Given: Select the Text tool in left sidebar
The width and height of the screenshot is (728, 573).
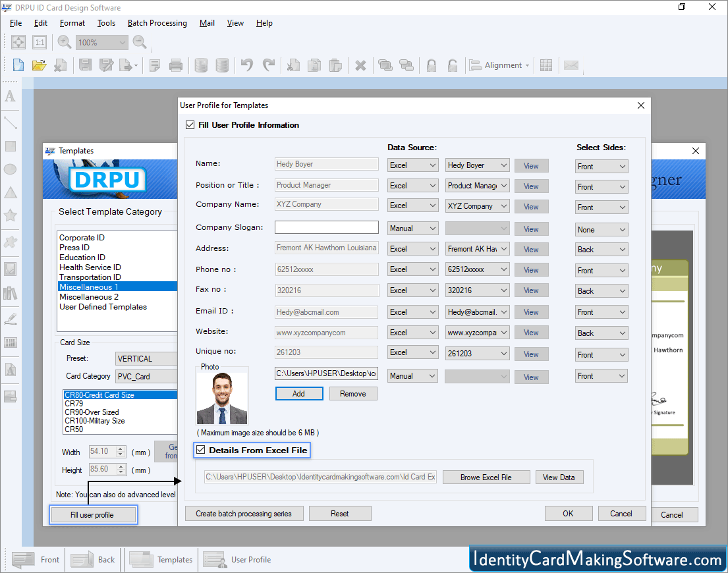Looking at the screenshot, I should pyautogui.click(x=11, y=96).
